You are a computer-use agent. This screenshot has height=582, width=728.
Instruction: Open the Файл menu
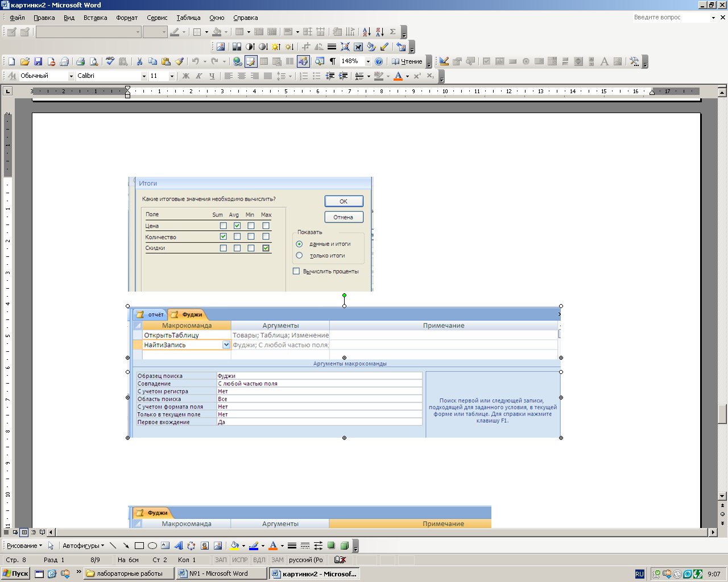click(17, 18)
